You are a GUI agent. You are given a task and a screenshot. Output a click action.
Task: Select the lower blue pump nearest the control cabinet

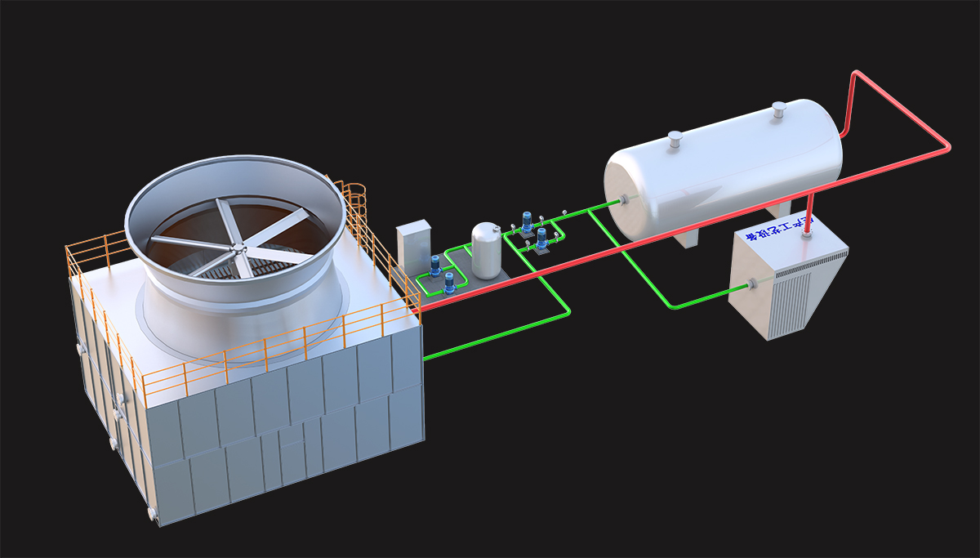coord(449,282)
